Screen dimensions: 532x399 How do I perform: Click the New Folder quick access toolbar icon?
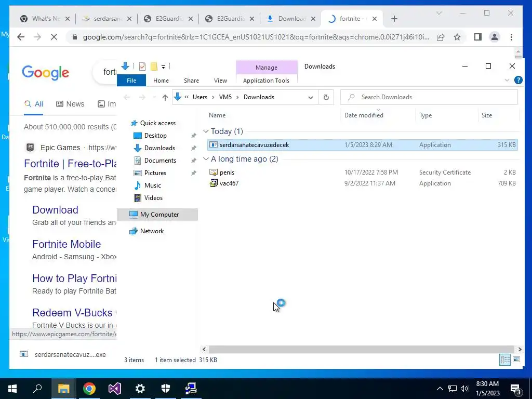coord(154,66)
